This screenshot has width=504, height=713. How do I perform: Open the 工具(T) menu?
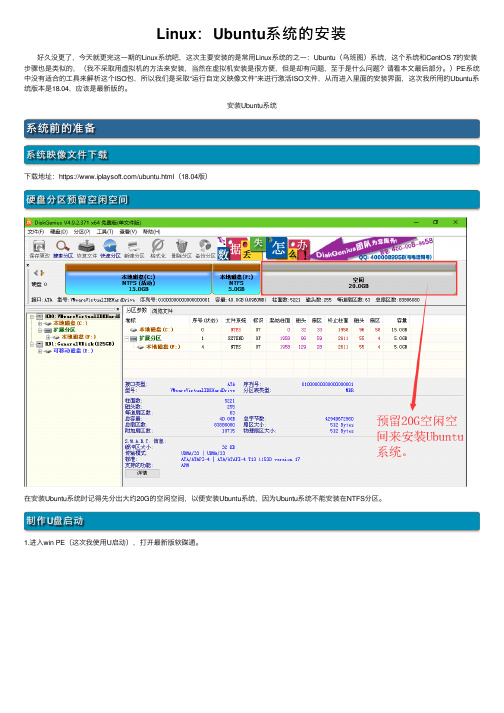click(x=105, y=232)
